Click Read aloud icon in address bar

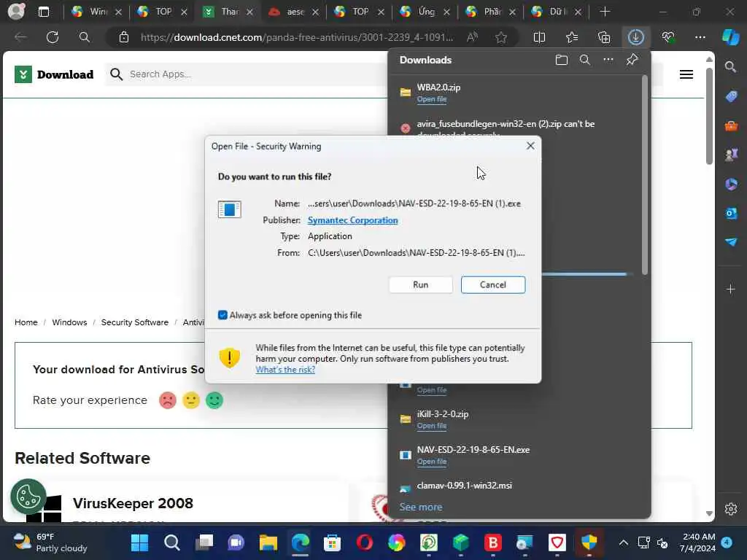[472, 37]
